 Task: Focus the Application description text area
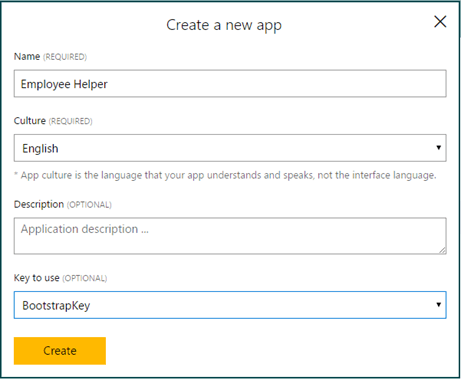pos(230,236)
